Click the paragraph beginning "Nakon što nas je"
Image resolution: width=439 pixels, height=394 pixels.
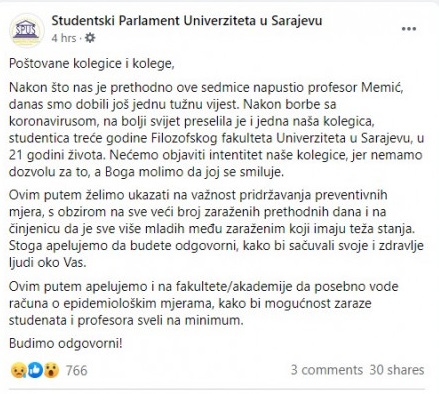(x=217, y=130)
